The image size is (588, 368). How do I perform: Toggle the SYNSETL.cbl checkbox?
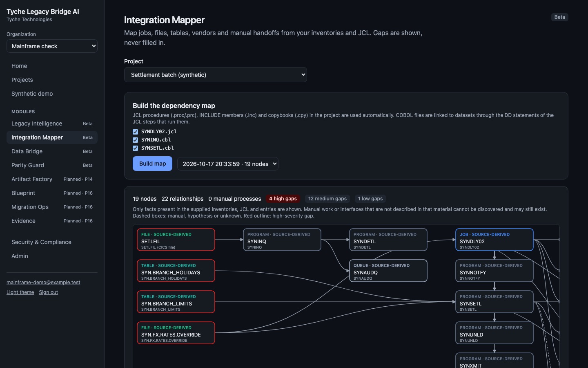coord(135,148)
